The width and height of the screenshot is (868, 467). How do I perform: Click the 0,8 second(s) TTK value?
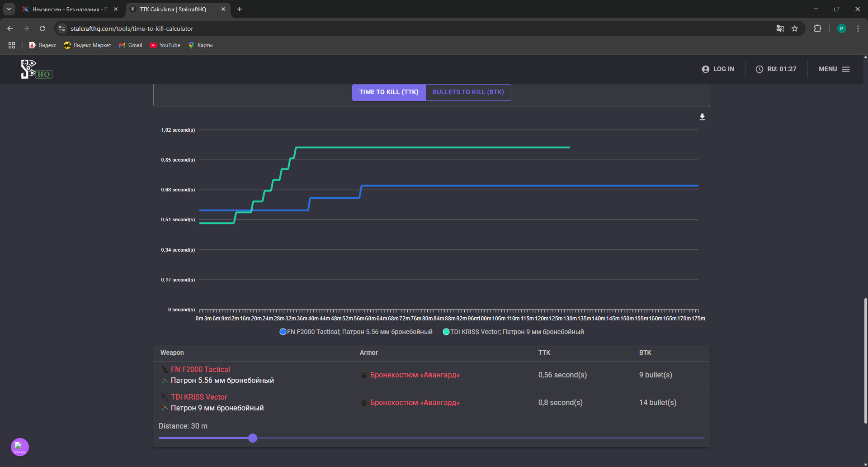click(560, 402)
